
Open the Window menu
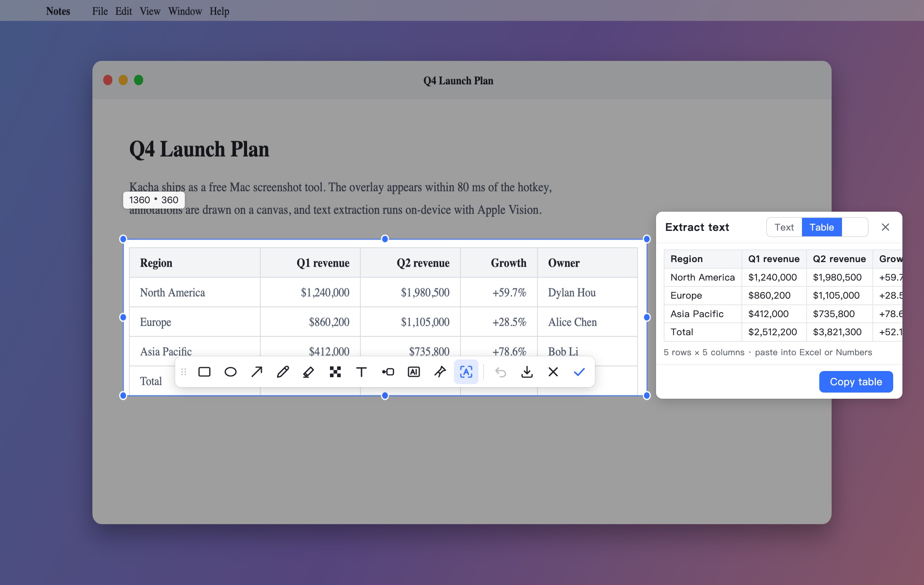point(185,11)
